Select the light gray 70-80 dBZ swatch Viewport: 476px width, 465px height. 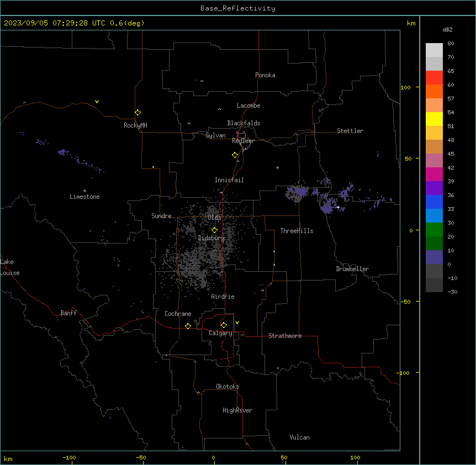click(434, 50)
